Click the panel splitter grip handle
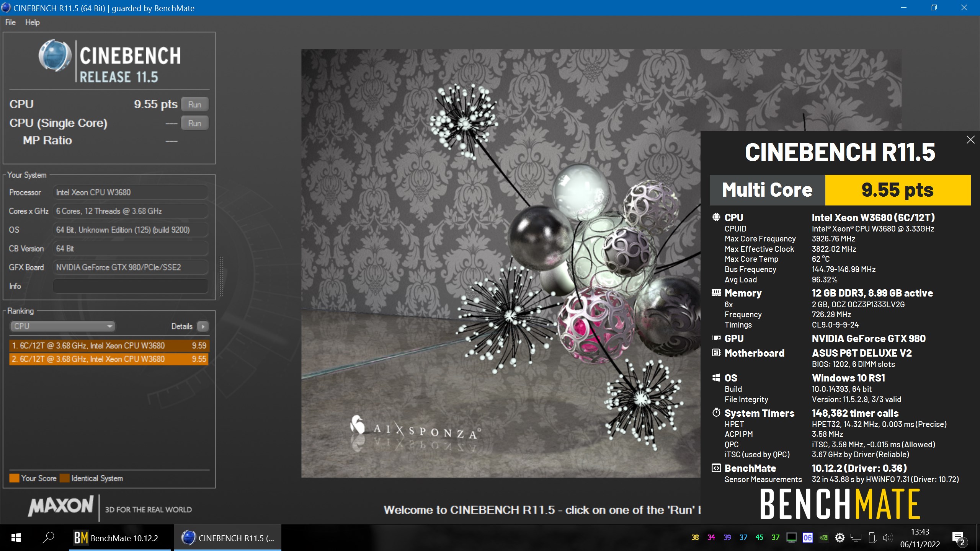This screenshot has height=551, width=980. [221, 276]
